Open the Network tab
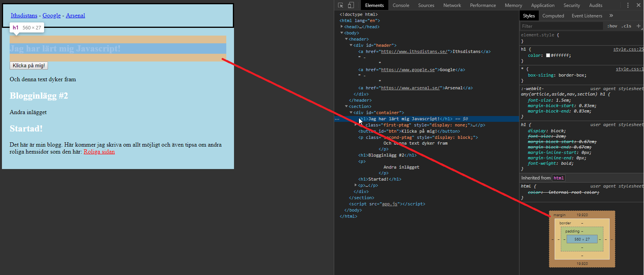 coord(452,5)
